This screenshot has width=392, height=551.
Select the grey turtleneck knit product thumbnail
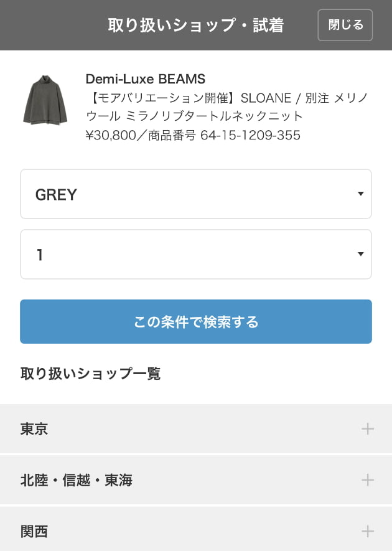(x=45, y=100)
